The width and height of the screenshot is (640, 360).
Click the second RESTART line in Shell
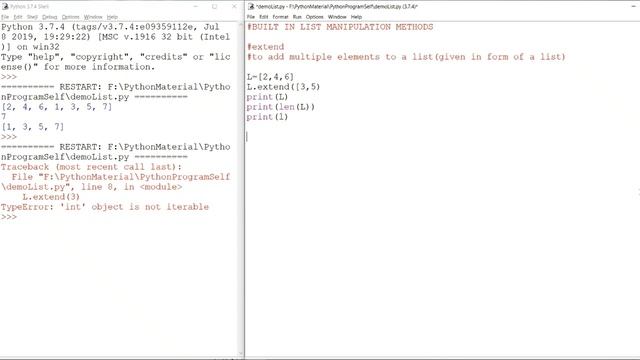pyautogui.click(x=116, y=147)
